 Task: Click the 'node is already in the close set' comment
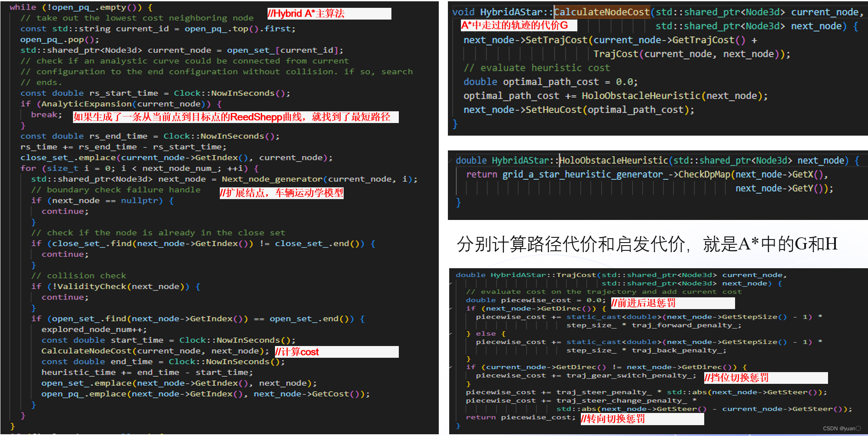coord(158,233)
